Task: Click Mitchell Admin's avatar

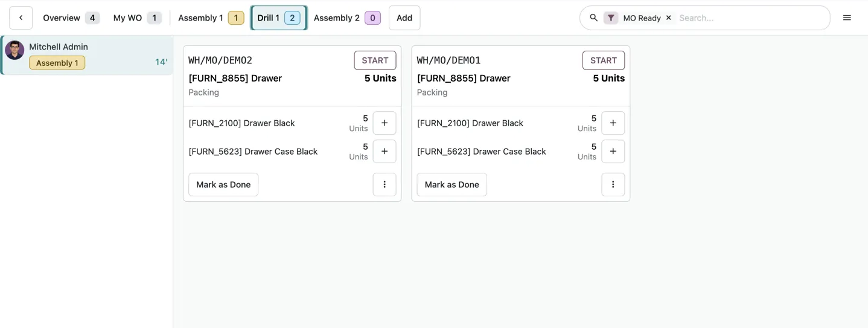Action: click(14, 51)
